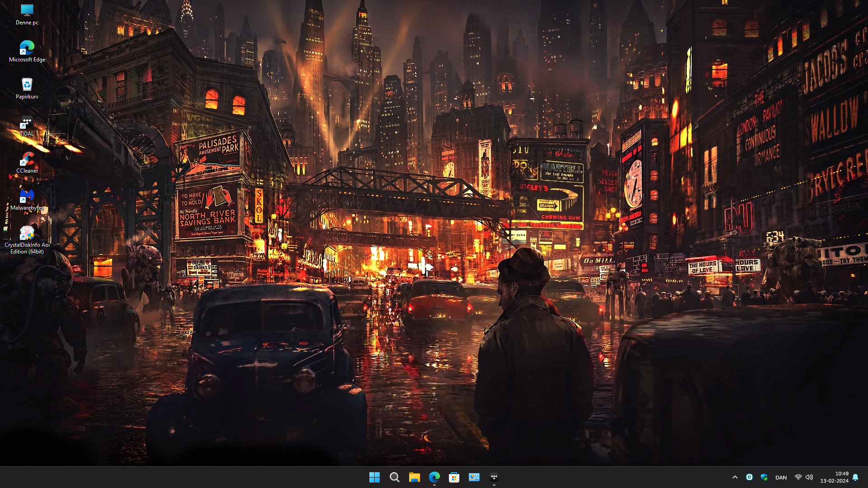Open the Windows Start menu
The width and height of the screenshot is (868, 488).
click(x=374, y=477)
